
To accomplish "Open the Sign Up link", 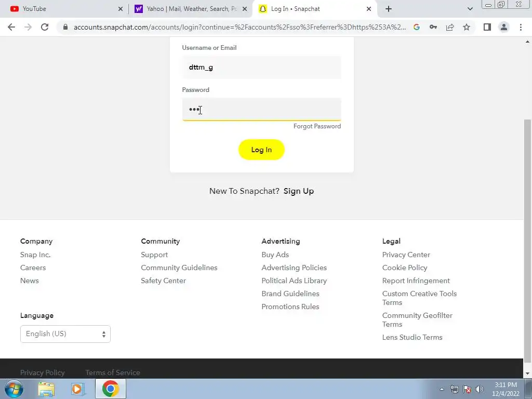I will [299, 191].
